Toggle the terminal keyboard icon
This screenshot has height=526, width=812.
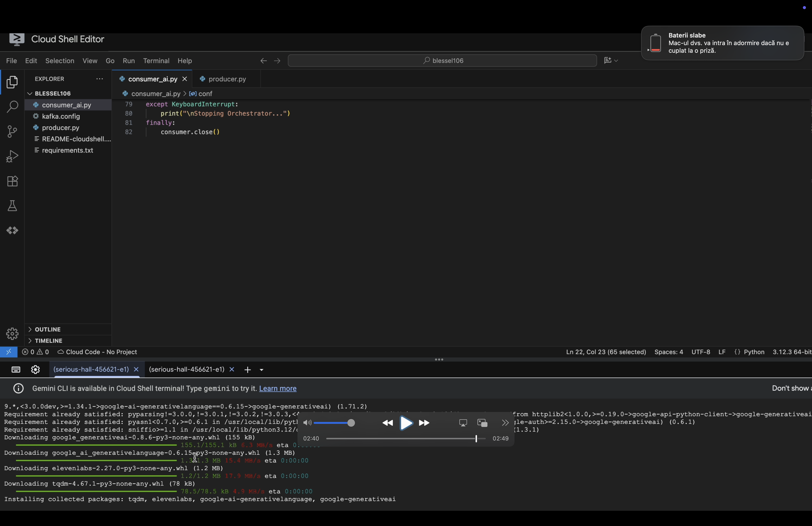pyautogui.click(x=16, y=370)
